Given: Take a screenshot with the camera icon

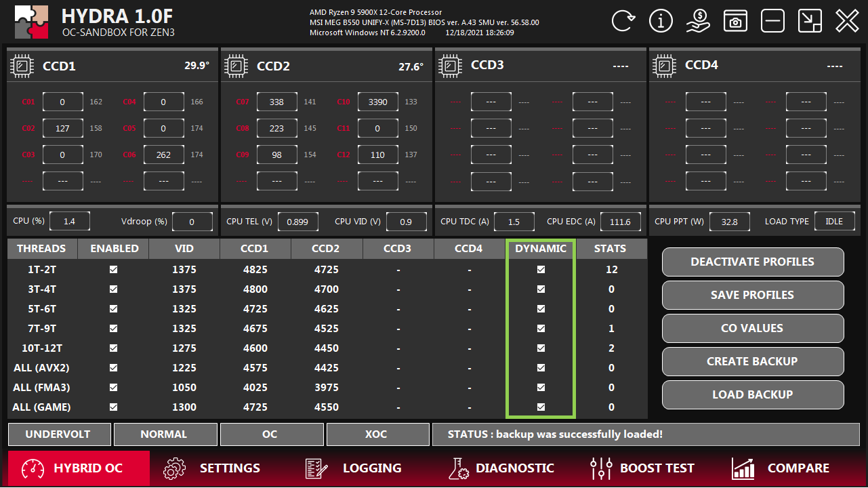Looking at the screenshot, I should click(735, 21).
